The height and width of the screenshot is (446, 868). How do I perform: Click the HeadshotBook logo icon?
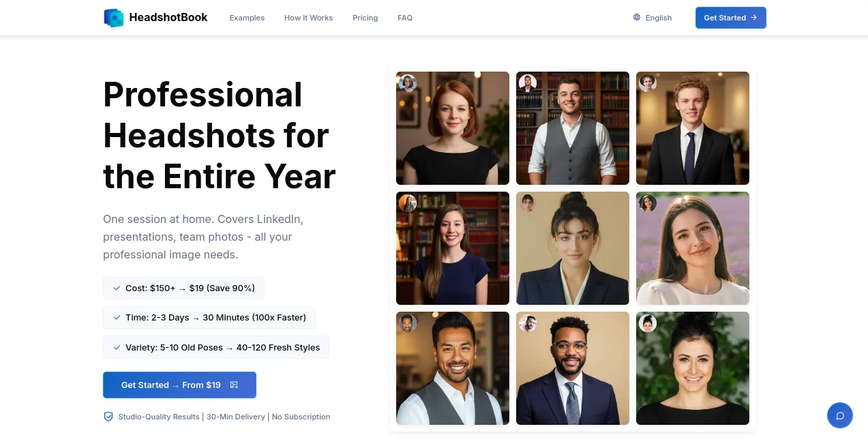pos(113,17)
